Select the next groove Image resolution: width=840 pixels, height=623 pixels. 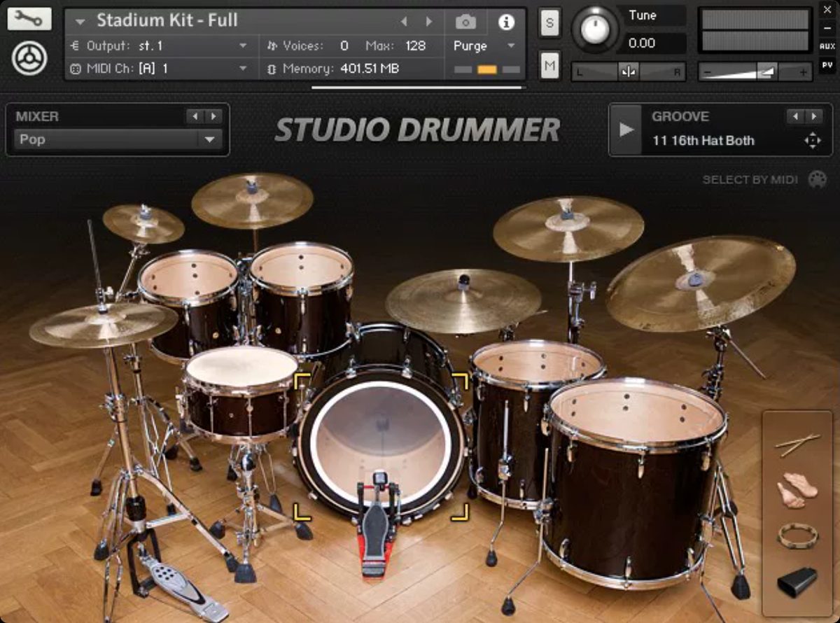tap(813, 116)
